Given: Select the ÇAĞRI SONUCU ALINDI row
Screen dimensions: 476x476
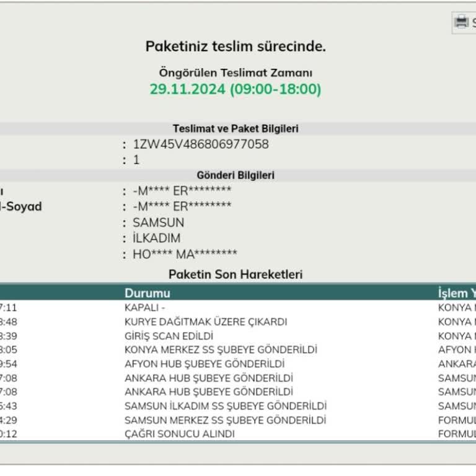Looking at the screenshot, I should [x=180, y=434].
